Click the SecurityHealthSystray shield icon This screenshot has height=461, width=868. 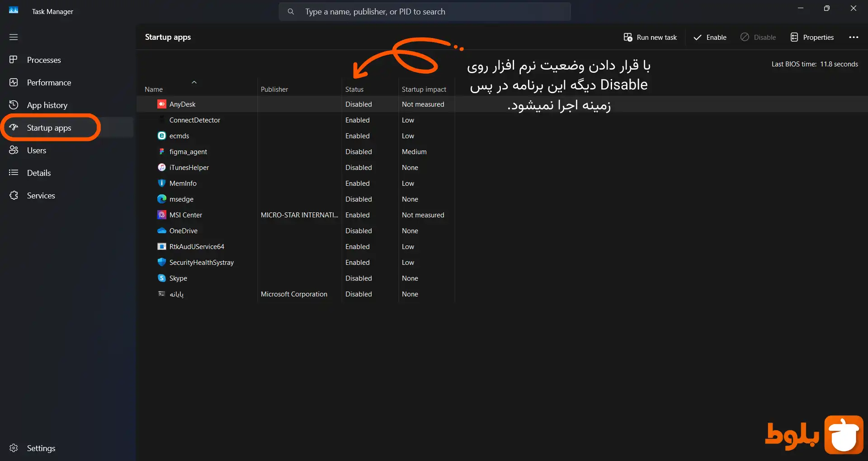pyautogui.click(x=161, y=263)
